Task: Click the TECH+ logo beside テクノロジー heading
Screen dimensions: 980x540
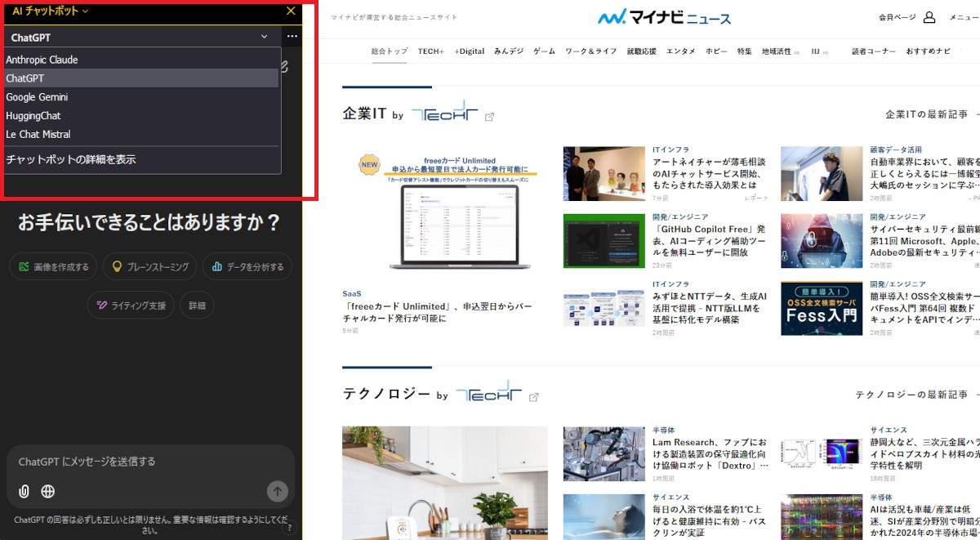Action: pos(488,394)
